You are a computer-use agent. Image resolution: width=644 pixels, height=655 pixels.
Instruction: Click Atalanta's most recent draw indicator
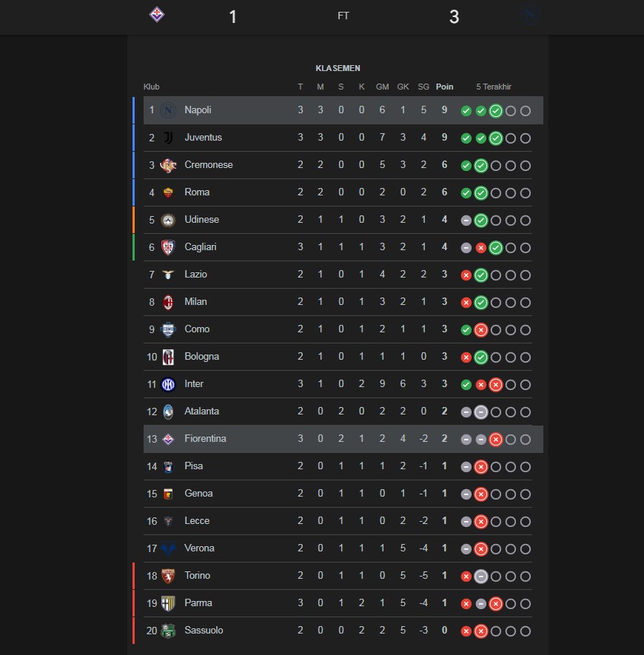[481, 412]
